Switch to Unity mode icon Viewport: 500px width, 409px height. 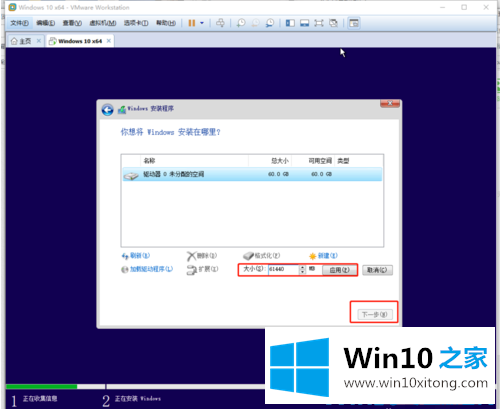pyautogui.click(x=334, y=23)
